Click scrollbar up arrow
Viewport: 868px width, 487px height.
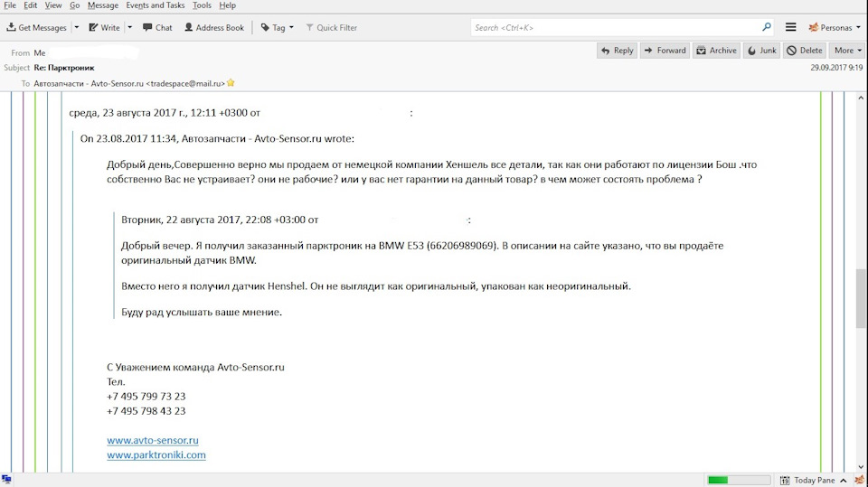[x=861, y=98]
